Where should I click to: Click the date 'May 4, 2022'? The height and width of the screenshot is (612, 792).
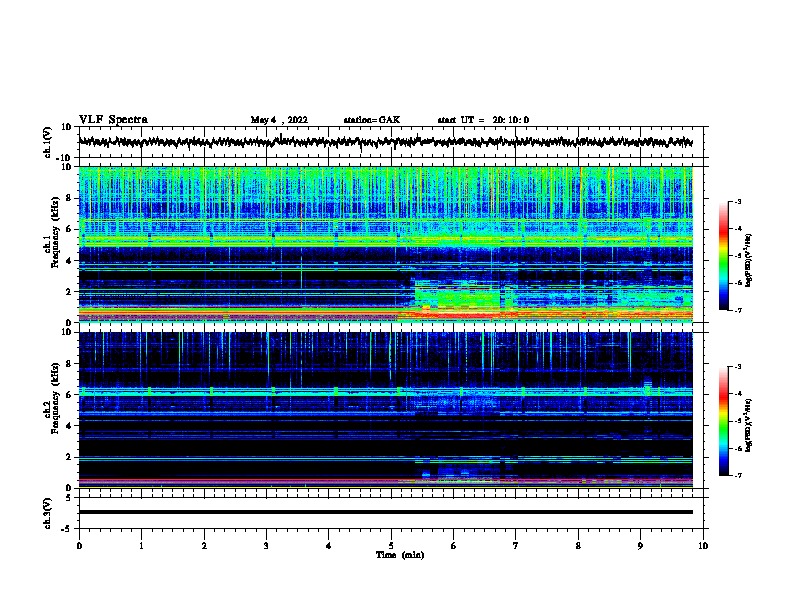[279, 120]
